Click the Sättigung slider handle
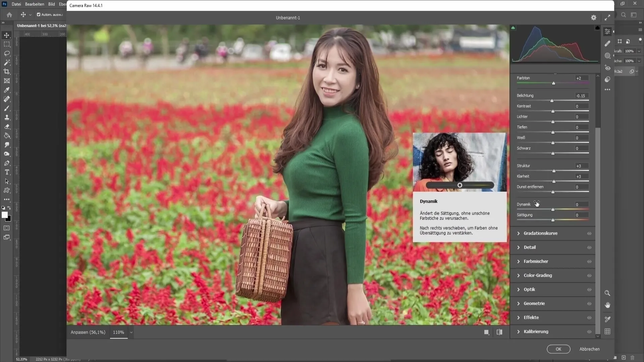 (x=553, y=220)
